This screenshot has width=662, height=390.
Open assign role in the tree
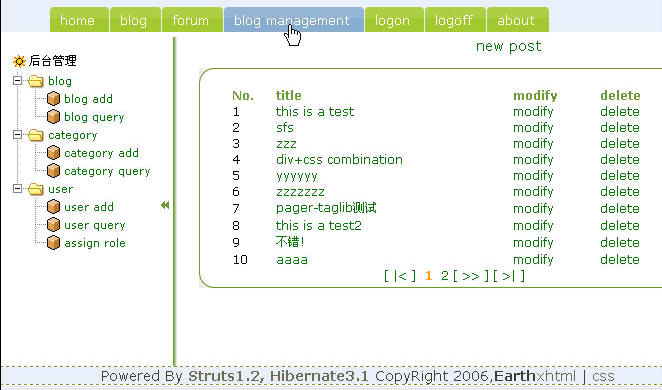pyautogui.click(x=95, y=244)
